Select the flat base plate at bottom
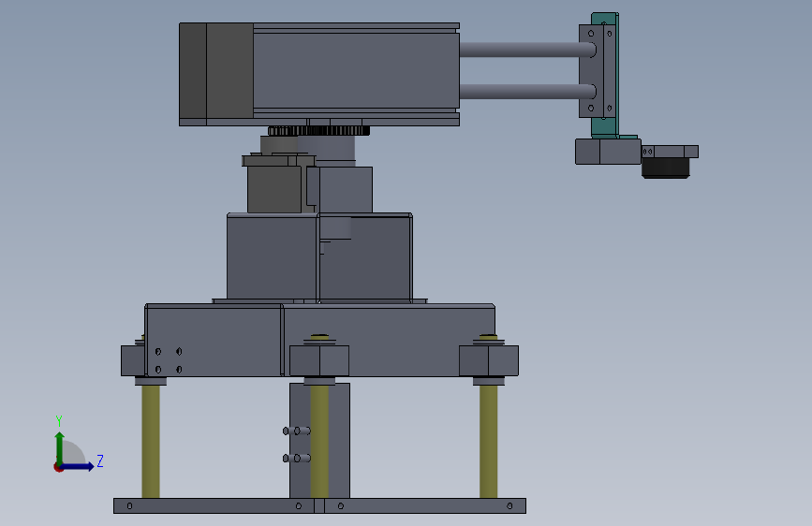 [319, 505]
